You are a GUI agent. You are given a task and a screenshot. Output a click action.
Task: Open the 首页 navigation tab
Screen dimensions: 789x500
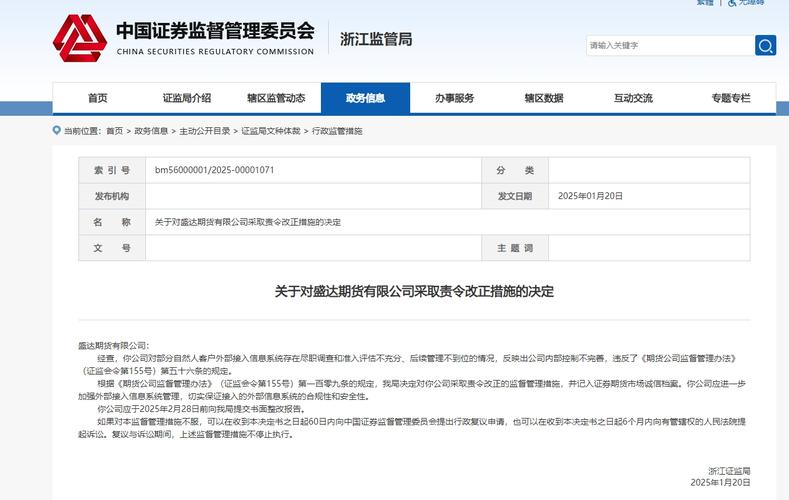coord(98,98)
